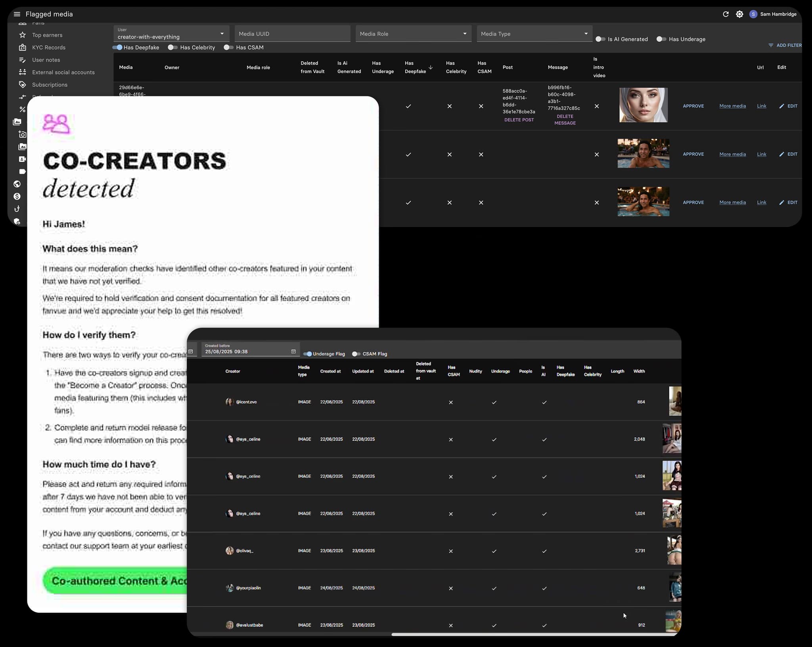Click the globe icon in sidebar
This screenshot has width=812, height=647.
point(17,184)
